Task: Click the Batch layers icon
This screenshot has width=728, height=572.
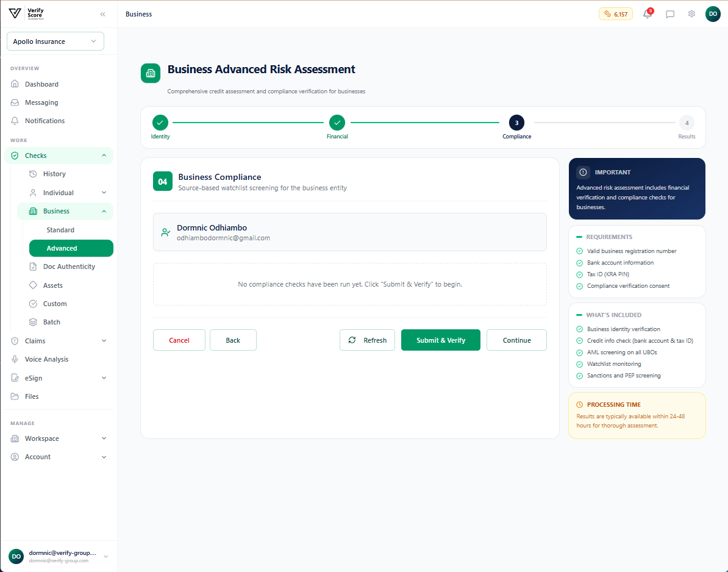Action: coord(33,322)
